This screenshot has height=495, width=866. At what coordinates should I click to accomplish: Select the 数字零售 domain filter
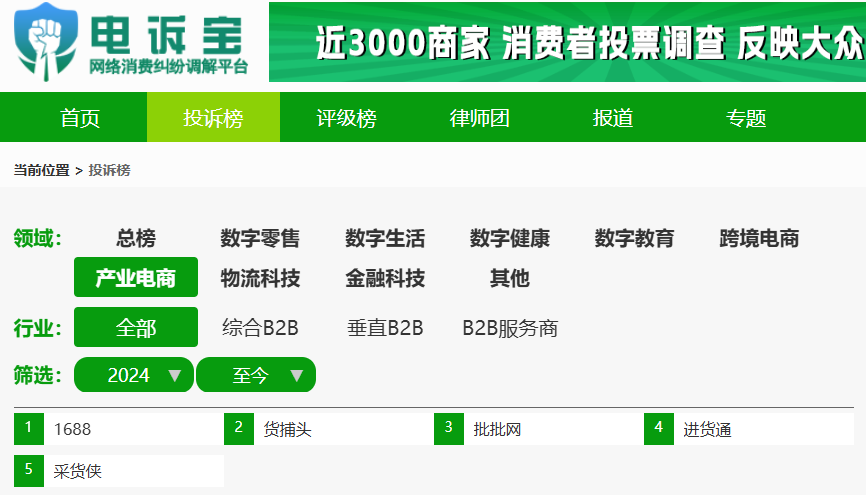click(x=260, y=238)
